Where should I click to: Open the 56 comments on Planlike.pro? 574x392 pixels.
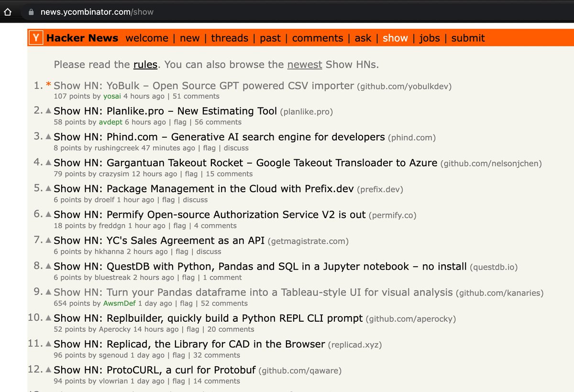click(x=218, y=122)
